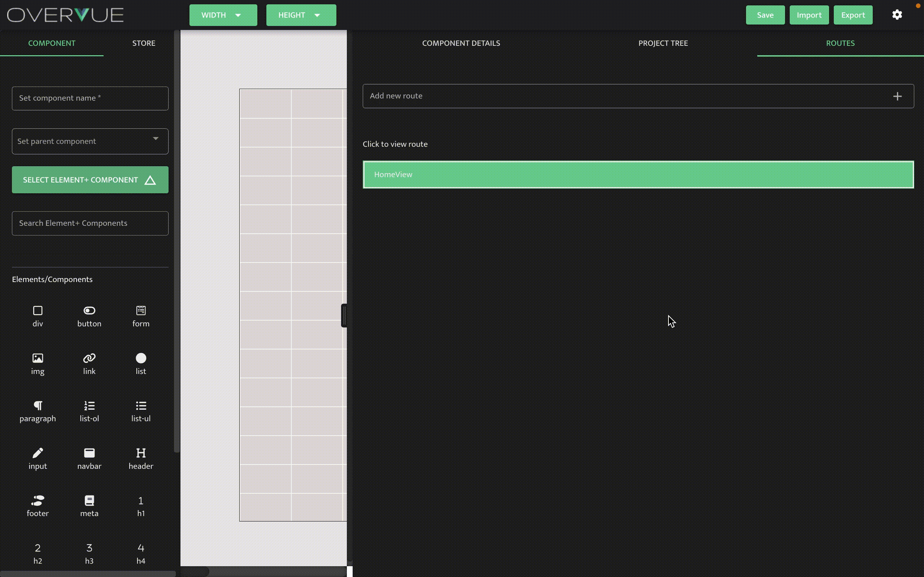Image resolution: width=924 pixels, height=577 pixels.
Task: Click the Export button
Action: (853, 15)
